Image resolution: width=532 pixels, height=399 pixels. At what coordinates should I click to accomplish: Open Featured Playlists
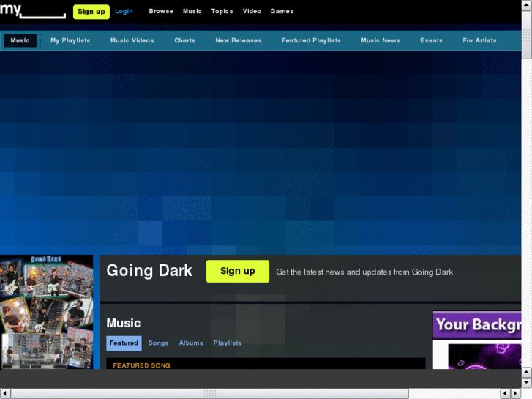click(311, 40)
